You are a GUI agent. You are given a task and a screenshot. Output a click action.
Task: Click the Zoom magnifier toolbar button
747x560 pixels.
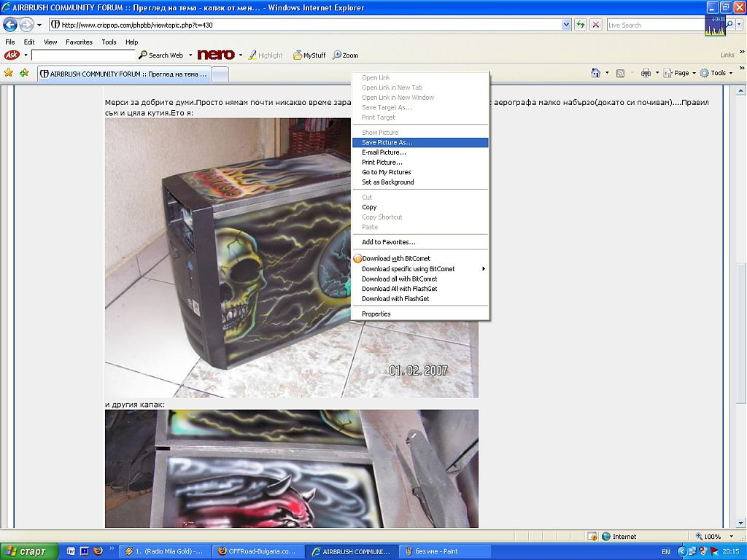345,55
